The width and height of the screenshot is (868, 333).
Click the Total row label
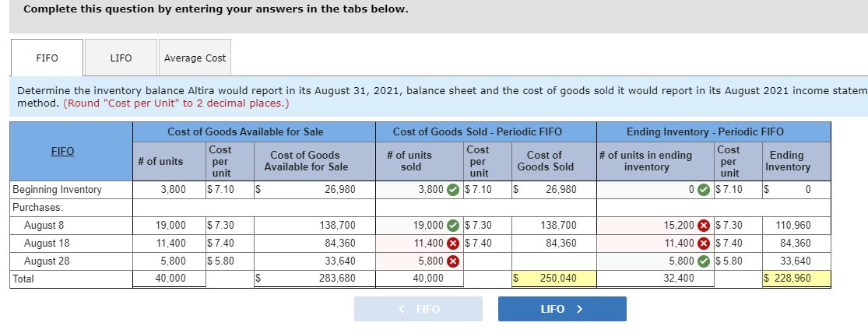(x=23, y=279)
